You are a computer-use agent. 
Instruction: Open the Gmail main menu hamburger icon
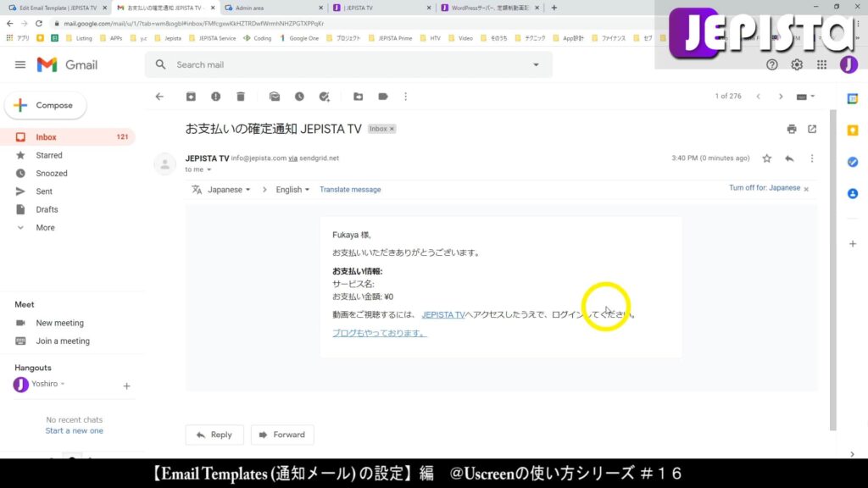click(20, 64)
